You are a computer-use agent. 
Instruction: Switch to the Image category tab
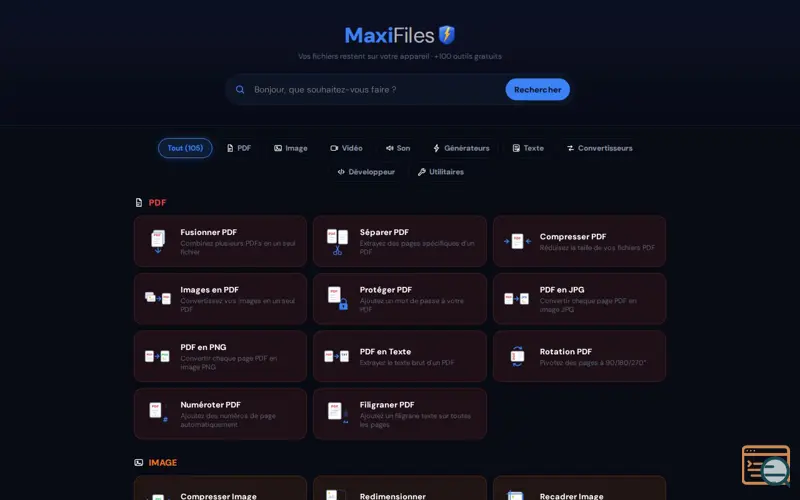click(291, 148)
